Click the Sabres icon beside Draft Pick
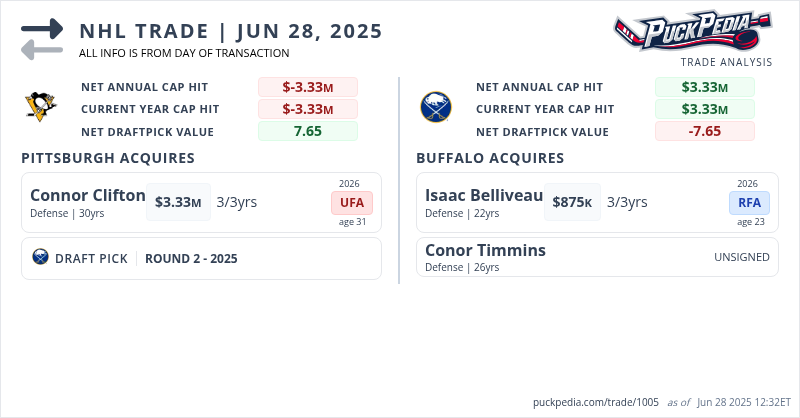Viewport: 800px width, 418px height. [40, 257]
